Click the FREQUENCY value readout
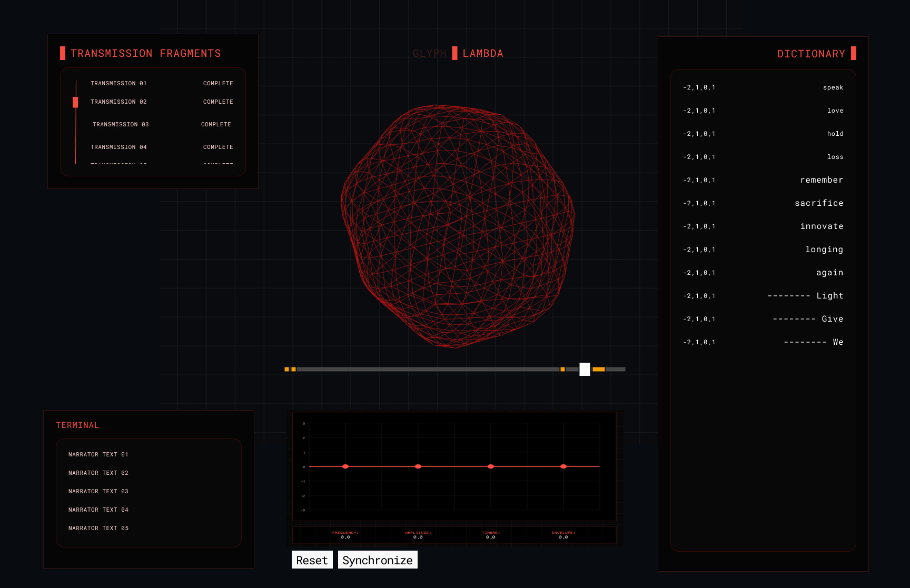910x588 pixels. pyautogui.click(x=345, y=537)
